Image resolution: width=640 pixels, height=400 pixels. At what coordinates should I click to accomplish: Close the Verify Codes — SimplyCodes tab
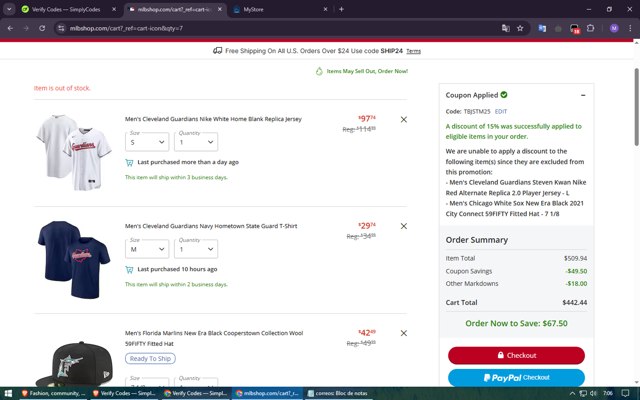114,9
